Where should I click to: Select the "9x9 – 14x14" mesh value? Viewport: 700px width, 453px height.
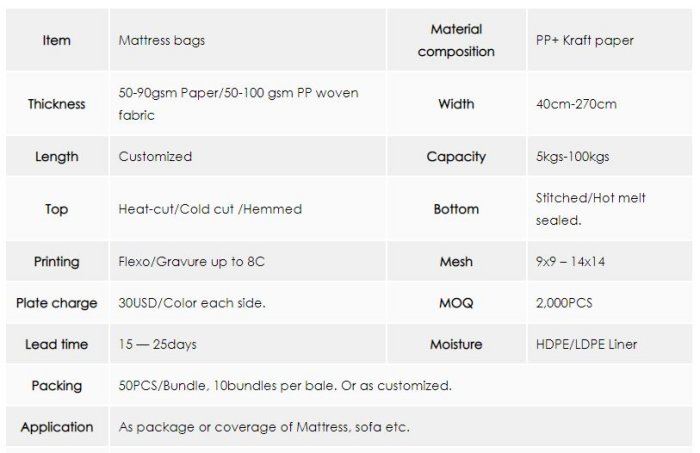pos(571,262)
